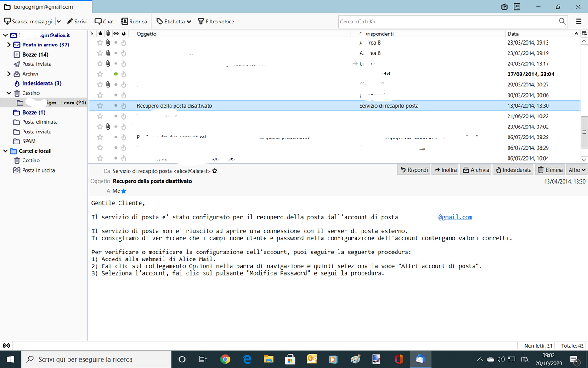Sort by read status glasses column header
This screenshot has height=368, width=588.
point(116,34)
